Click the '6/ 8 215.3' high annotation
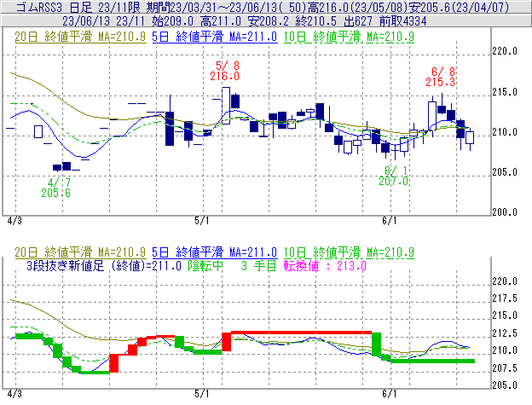Screen dimensions: 532x405 [441, 77]
